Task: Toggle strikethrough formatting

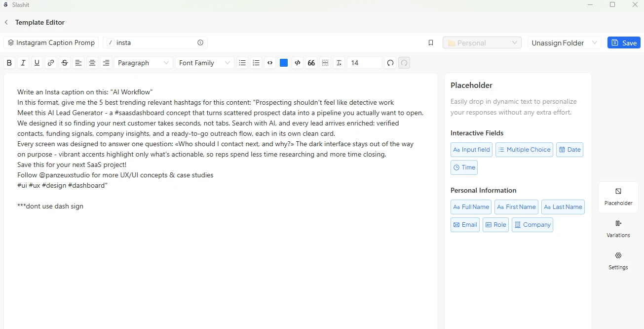Action: [x=65, y=63]
